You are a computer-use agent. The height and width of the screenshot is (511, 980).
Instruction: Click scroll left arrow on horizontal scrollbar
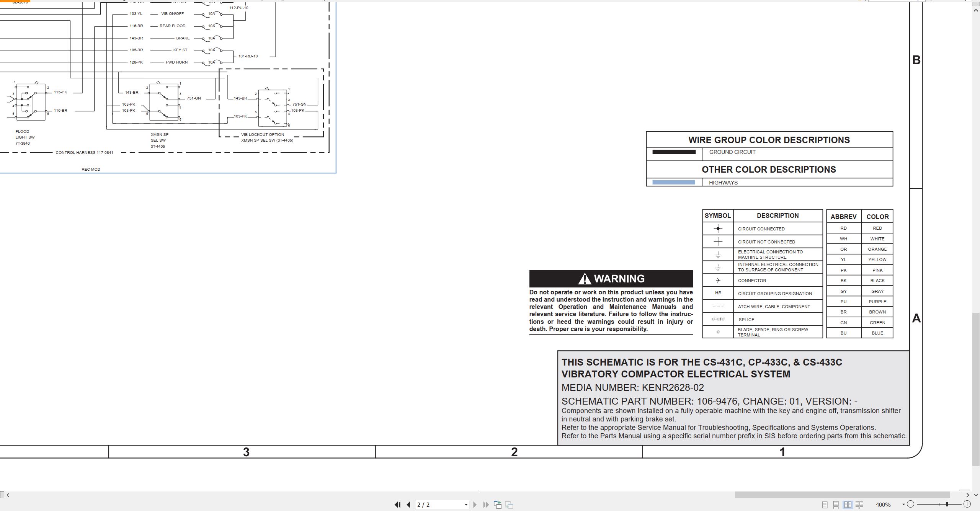(x=8, y=495)
